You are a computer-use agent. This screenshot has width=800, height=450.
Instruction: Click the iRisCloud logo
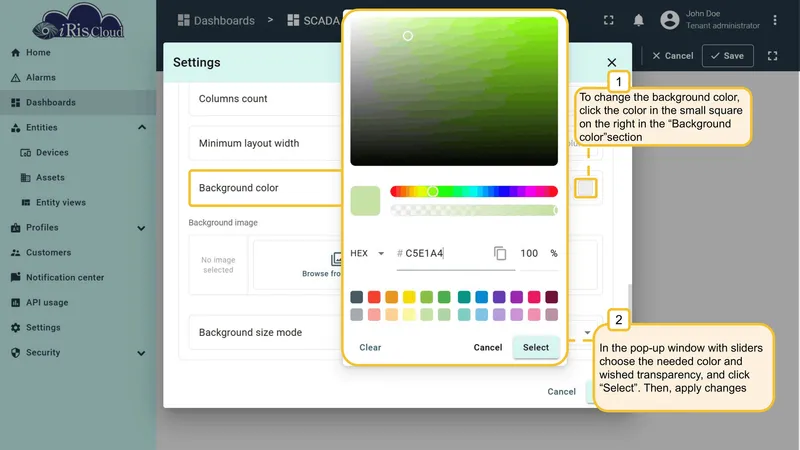click(78, 21)
